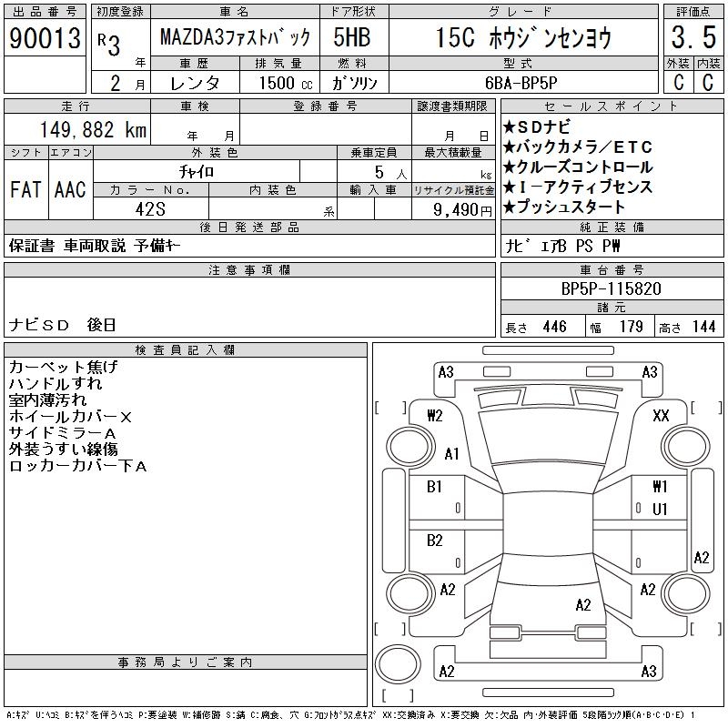Select genuine equipment text ナビ エアB PS PW

(x=562, y=246)
